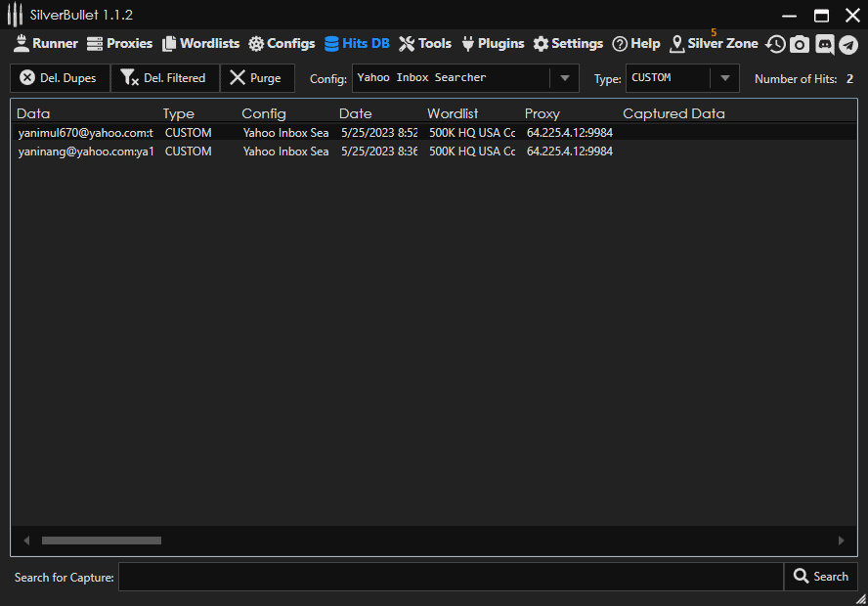Click the horizontal scrollbar thumb
Screen dimensions: 868x606
(102, 541)
